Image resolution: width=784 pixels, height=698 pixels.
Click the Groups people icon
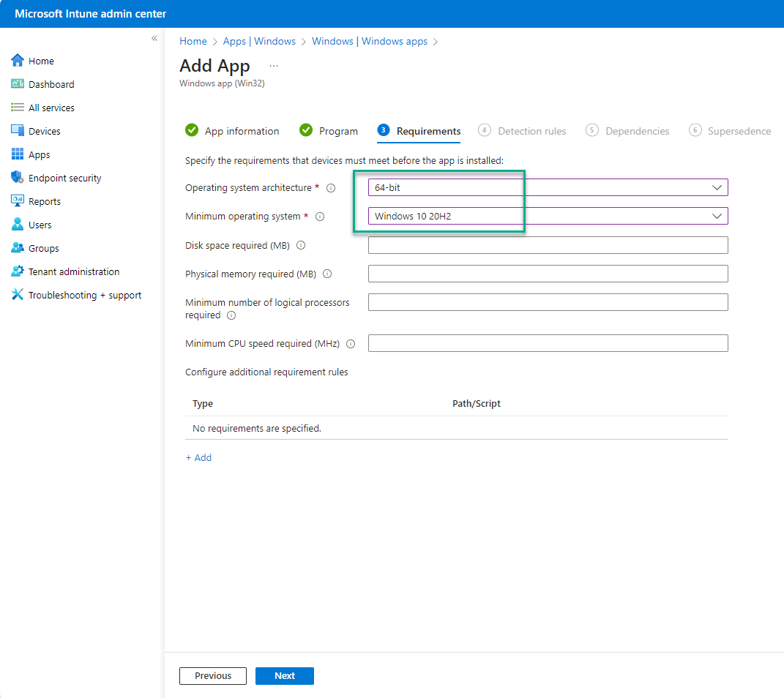click(20, 248)
